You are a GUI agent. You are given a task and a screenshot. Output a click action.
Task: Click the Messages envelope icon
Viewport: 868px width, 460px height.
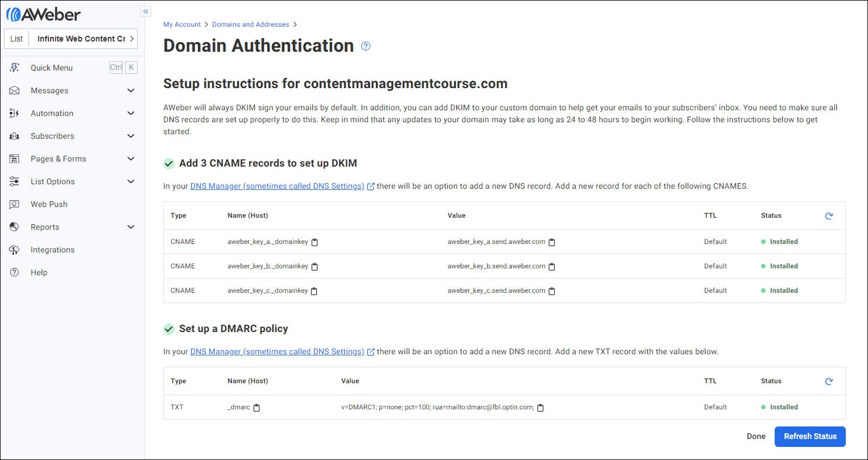click(x=15, y=90)
